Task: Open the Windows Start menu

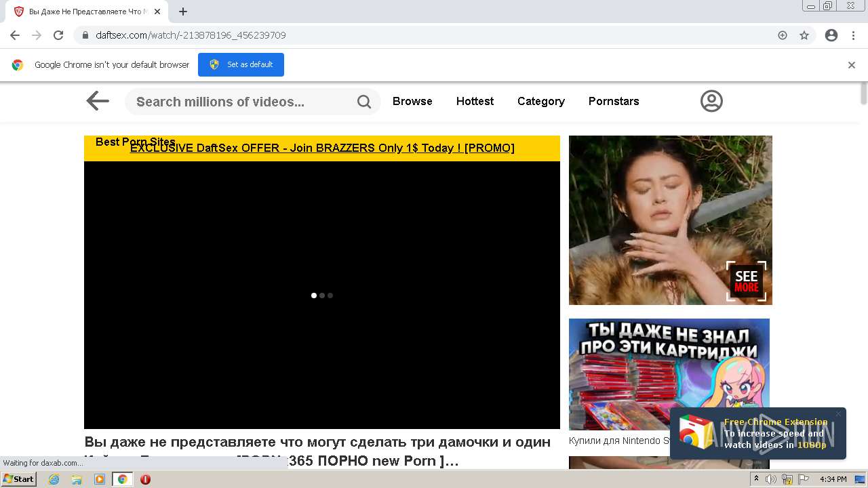Action: click(x=18, y=479)
